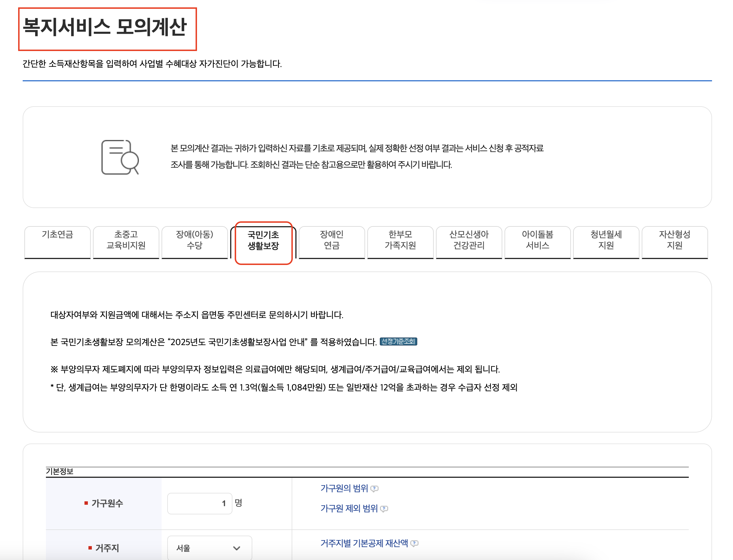Click the document magnifier icon
Viewport: 733px width, 560px height.
(x=120, y=157)
